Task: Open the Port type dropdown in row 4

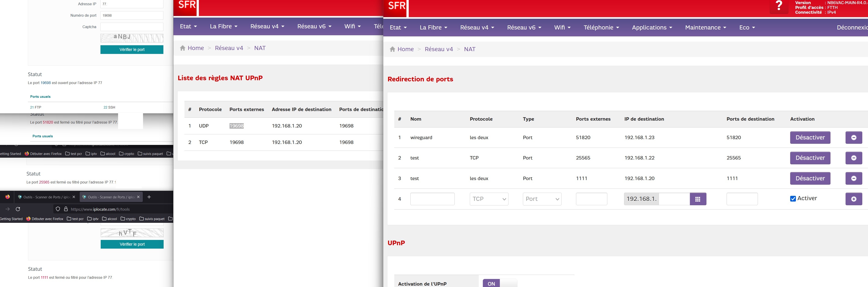Action: pyautogui.click(x=541, y=199)
